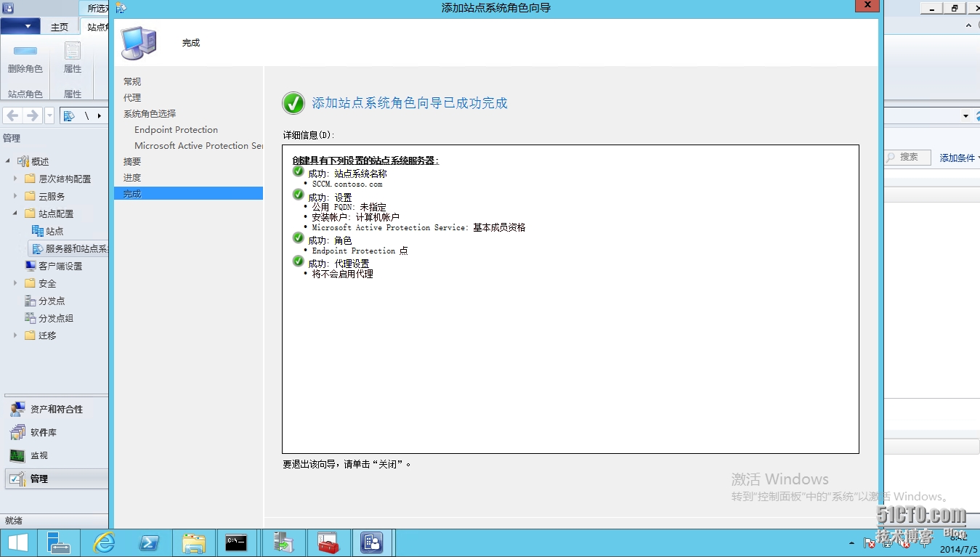Select the 迁移 tree item
980x557 pixels.
[47, 336]
